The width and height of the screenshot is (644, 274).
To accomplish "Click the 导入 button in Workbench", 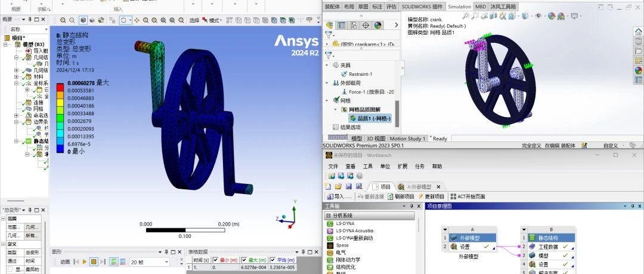I will [339, 196].
